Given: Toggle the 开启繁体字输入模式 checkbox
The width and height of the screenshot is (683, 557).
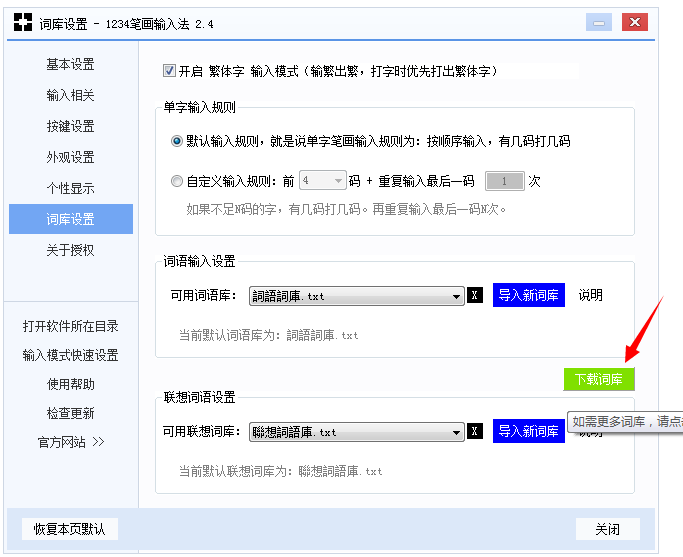Looking at the screenshot, I should pyautogui.click(x=169, y=72).
